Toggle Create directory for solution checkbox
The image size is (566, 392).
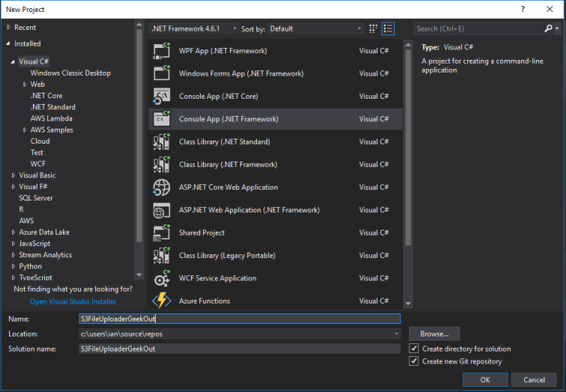[x=414, y=349]
